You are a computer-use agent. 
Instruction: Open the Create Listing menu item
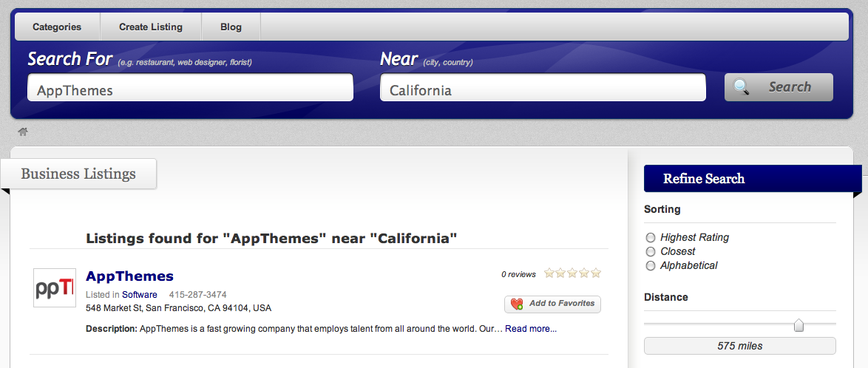point(151,27)
